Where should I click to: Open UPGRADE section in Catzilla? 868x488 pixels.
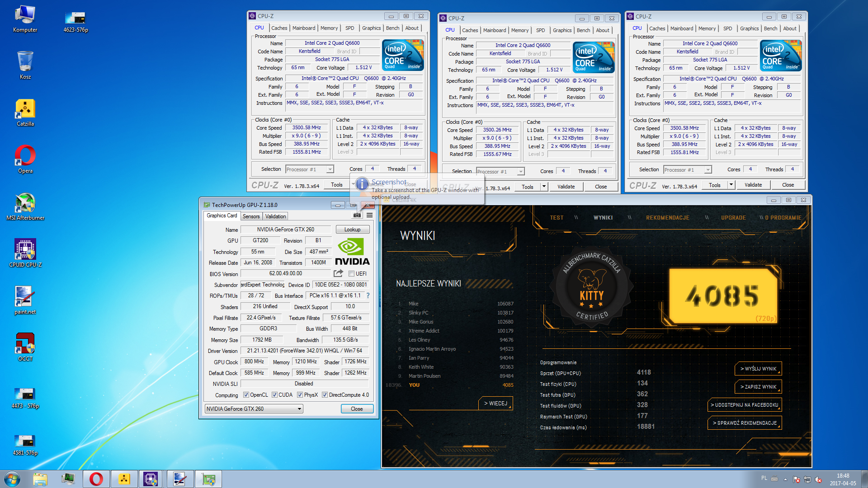[733, 218]
